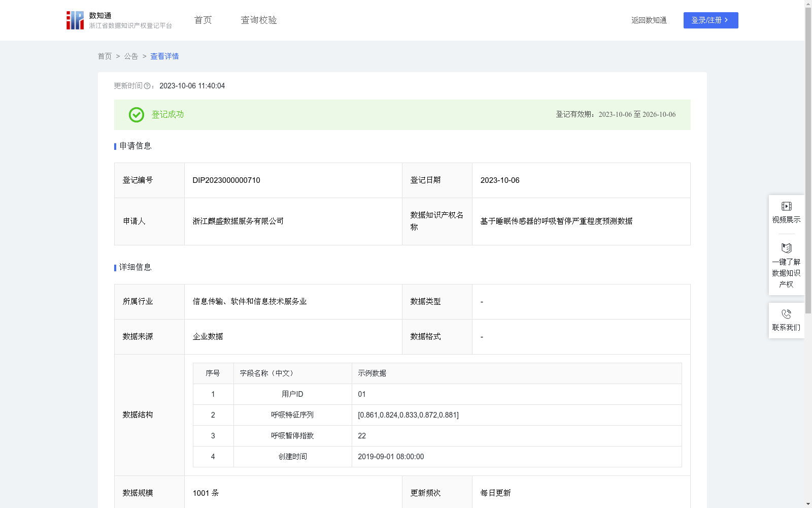Click the update time 2023-10-06 11:40:04
Viewport: 812px width, 508px height.
tap(192, 86)
